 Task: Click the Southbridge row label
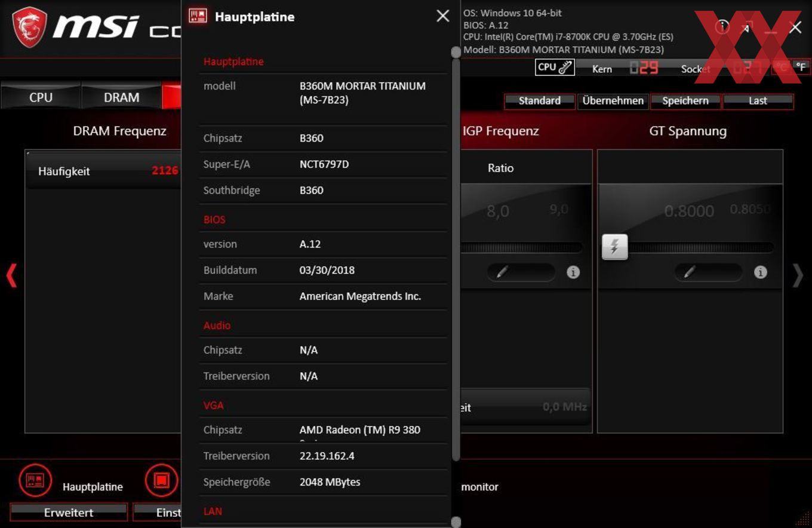[x=232, y=191]
